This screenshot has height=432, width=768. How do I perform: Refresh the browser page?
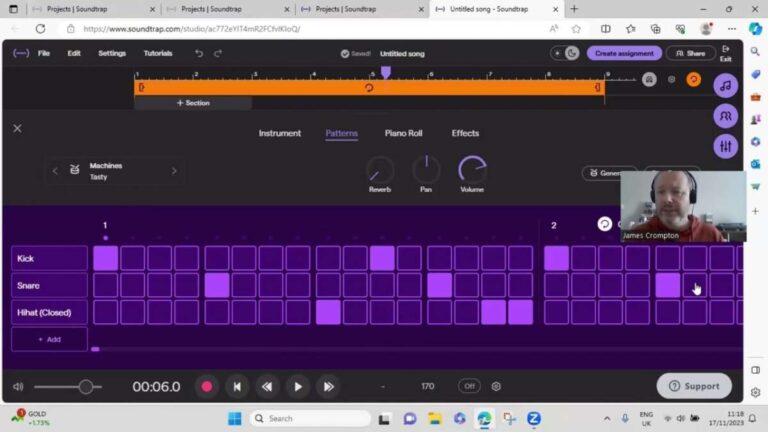[x=40, y=29]
